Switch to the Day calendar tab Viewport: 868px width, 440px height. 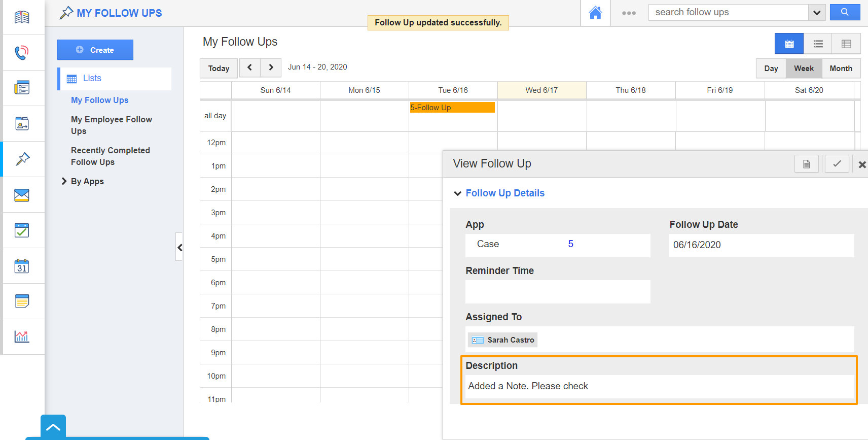[x=771, y=69]
